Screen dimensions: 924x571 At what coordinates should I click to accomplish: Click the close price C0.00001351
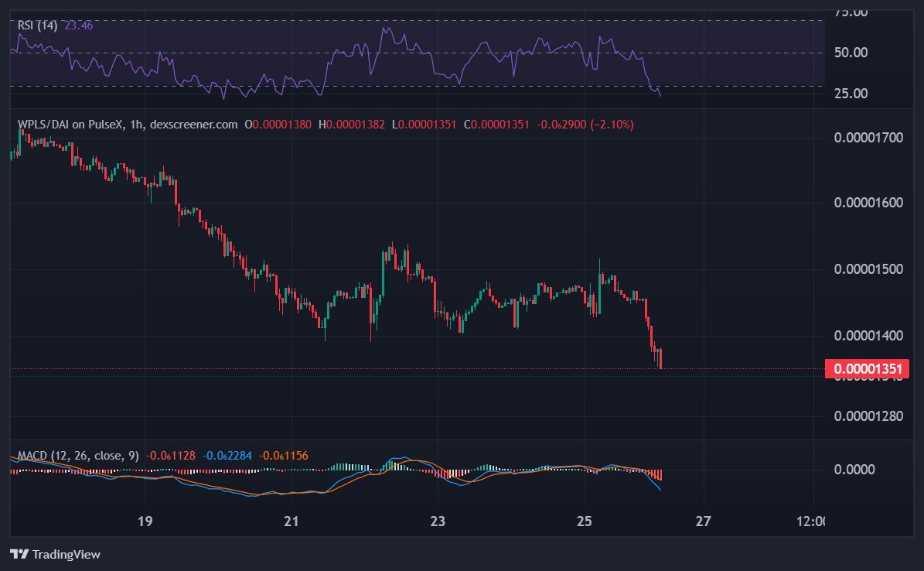point(496,125)
